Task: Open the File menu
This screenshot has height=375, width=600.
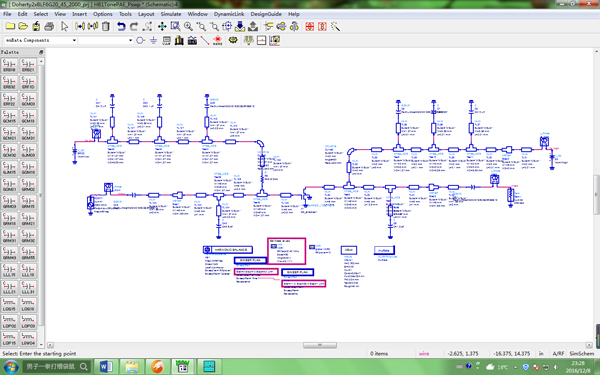Action: coord(7,14)
